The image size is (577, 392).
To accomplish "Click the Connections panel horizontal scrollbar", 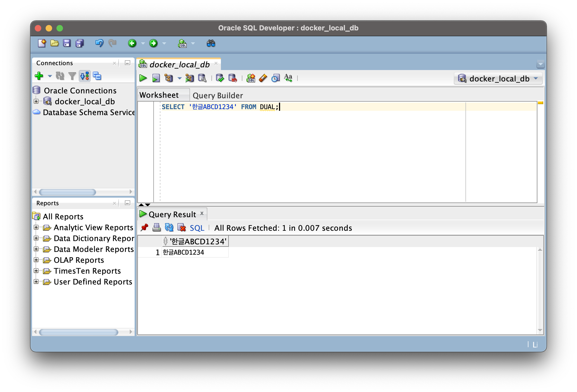I will [x=67, y=192].
